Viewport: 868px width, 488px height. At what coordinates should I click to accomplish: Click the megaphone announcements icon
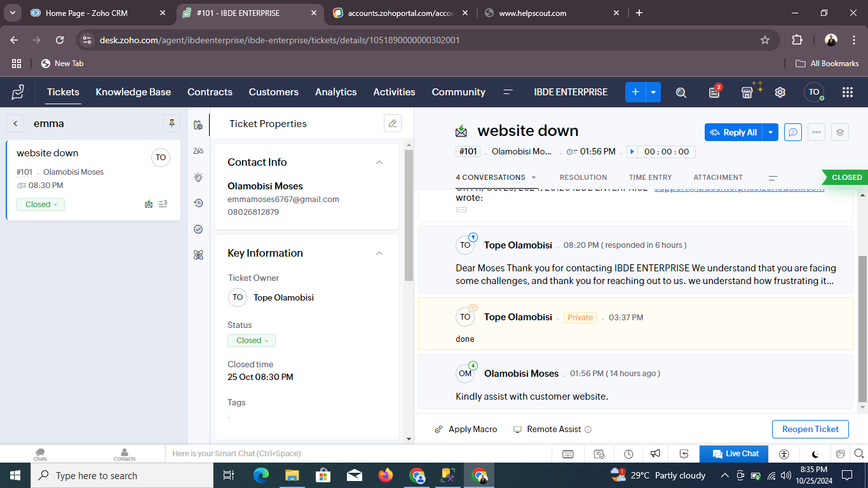pos(655,454)
